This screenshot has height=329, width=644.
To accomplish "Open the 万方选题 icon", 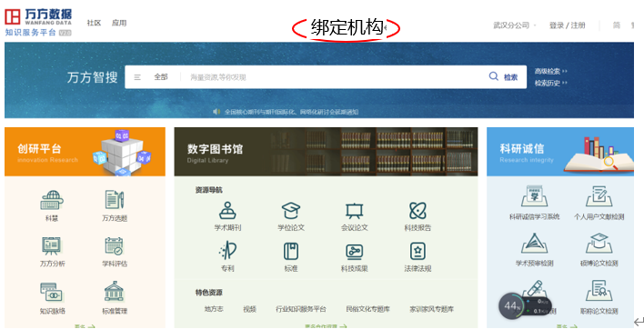I will (x=115, y=200).
